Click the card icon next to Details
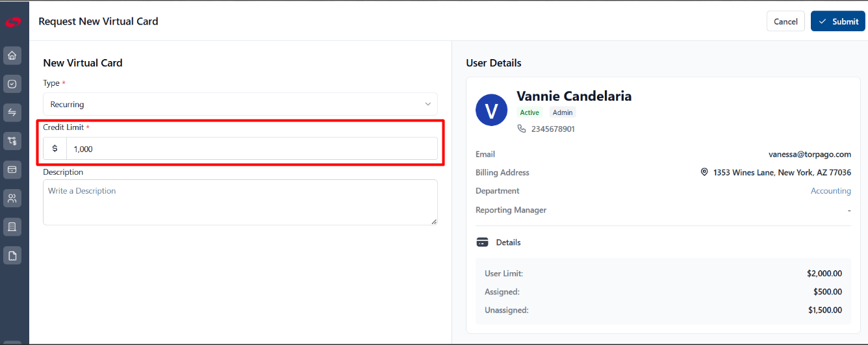 (x=482, y=242)
